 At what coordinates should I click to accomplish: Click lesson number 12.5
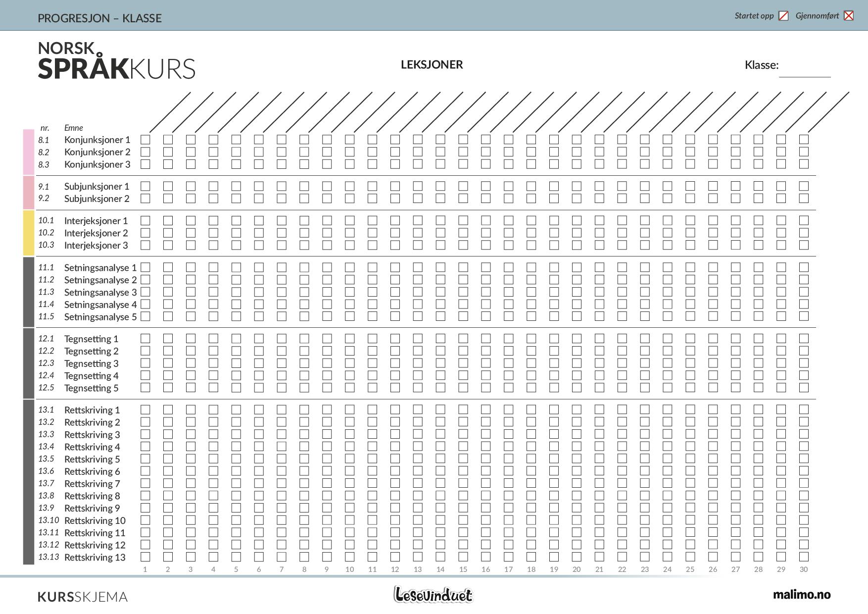(46, 388)
